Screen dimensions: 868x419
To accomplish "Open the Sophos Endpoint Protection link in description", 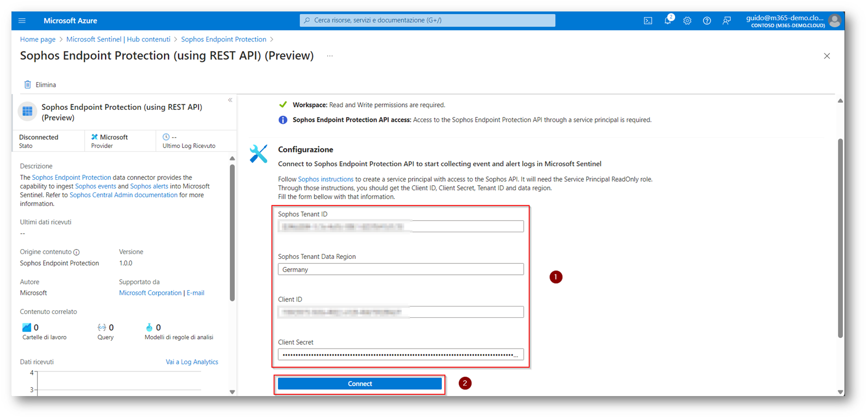I will click(72, 178).
